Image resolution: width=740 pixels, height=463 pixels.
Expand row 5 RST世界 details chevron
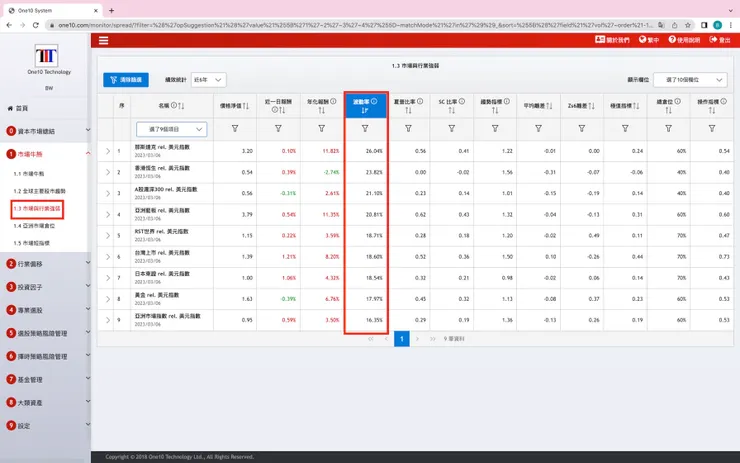pos(108,236)
